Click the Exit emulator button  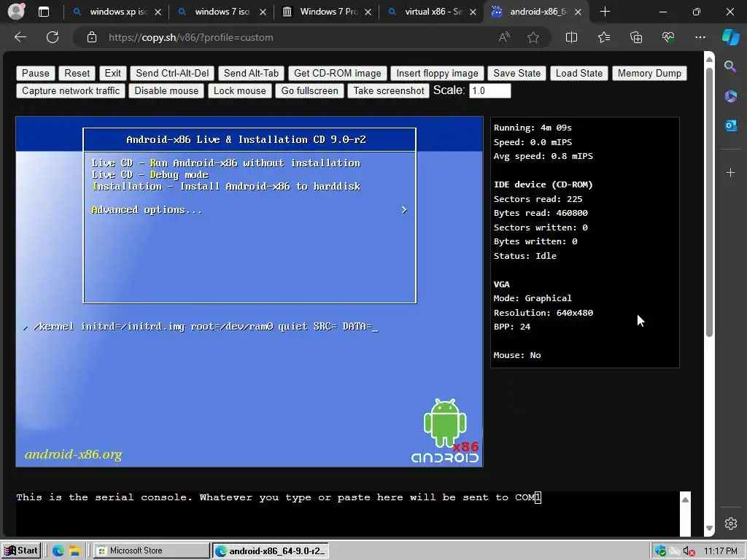point(112,74)
